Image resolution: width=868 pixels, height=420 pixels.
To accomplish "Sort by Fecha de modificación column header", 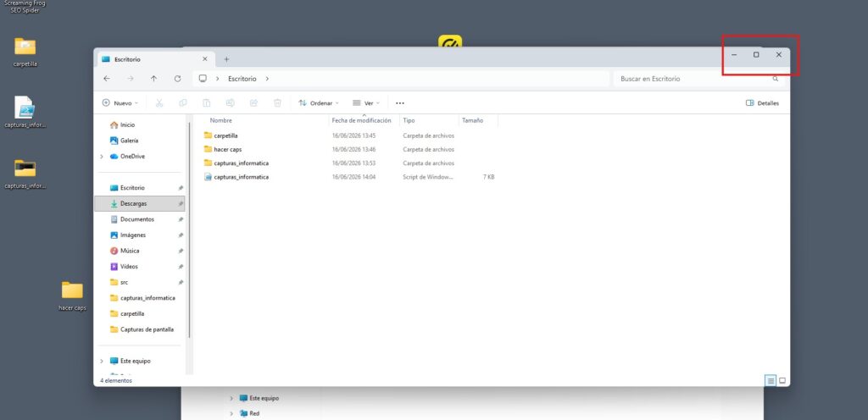I will [361, 120].
